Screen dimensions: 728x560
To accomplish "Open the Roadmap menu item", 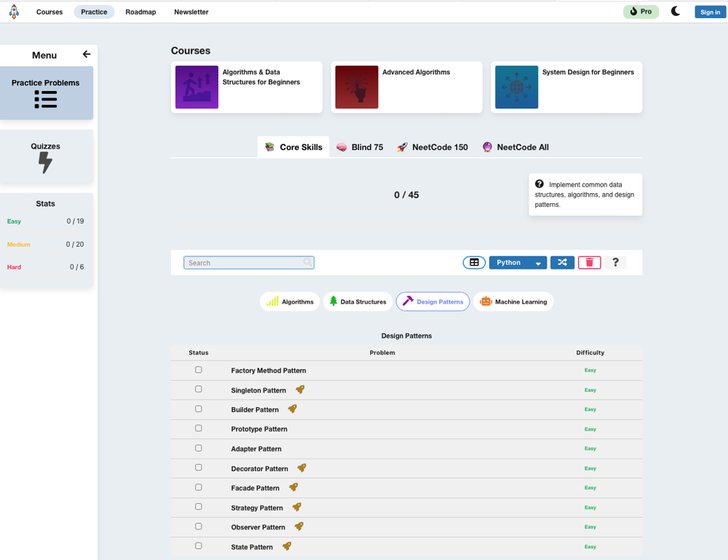I will click(x=141, y=12).
